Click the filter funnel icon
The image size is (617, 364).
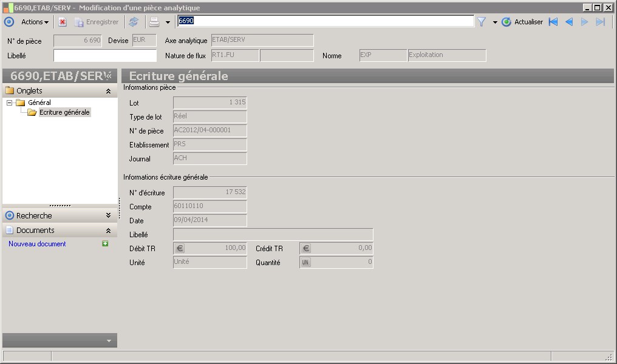[482, 22]
